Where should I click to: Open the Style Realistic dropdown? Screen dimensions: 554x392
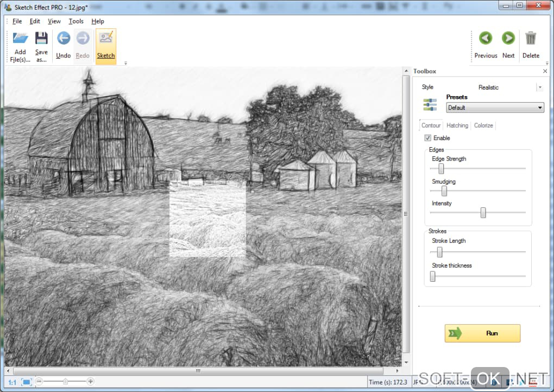click(540, 87)
